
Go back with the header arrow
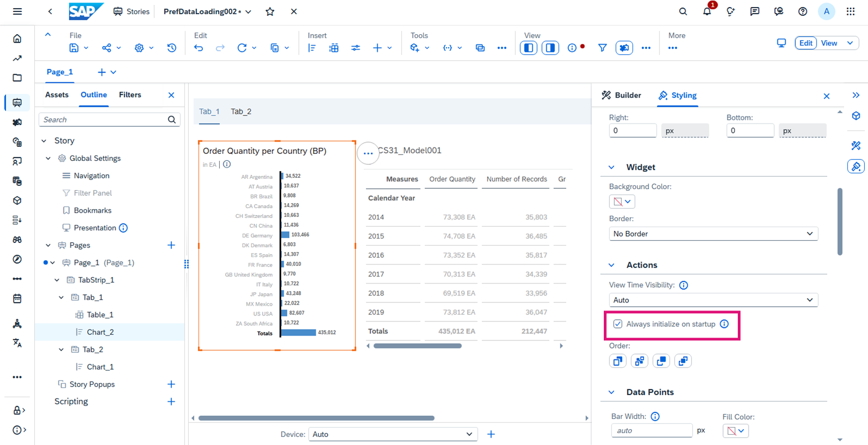click(50, 11)
